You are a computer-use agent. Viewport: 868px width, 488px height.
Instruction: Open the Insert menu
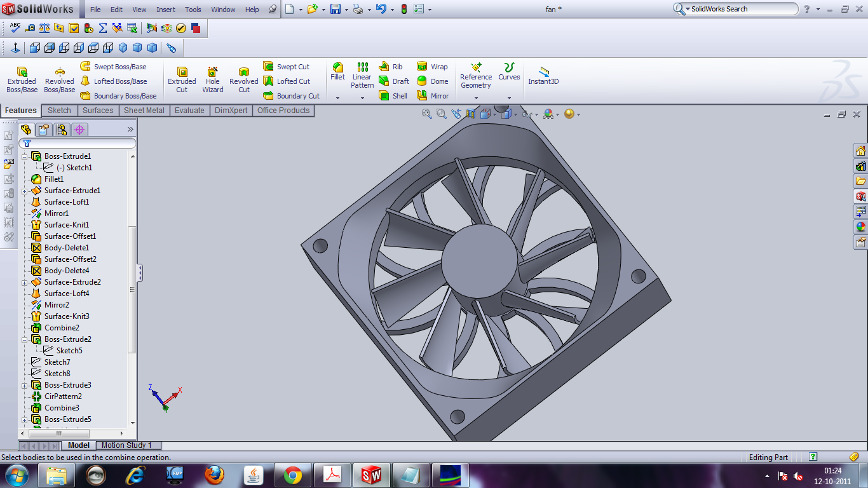[166, 10]
